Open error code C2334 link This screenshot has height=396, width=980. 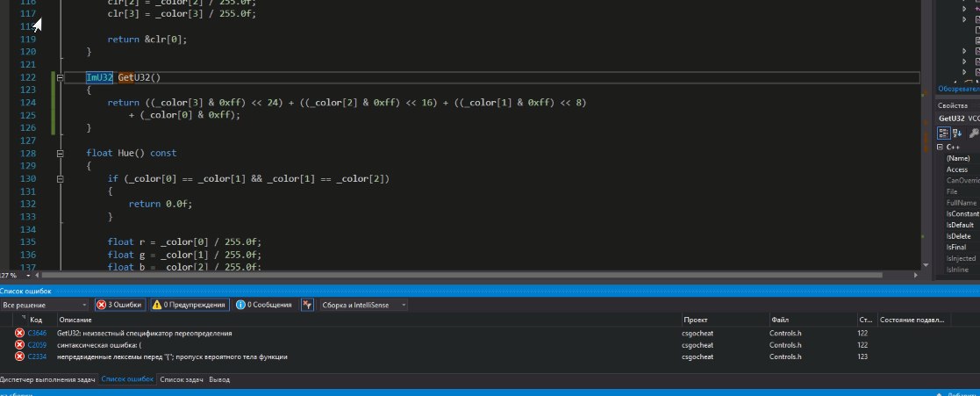[x=37, y=356]
